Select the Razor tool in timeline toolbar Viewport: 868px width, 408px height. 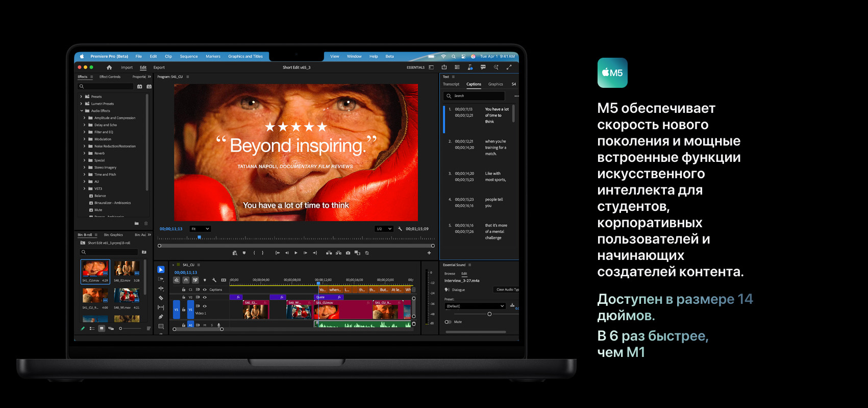(161, 298)
